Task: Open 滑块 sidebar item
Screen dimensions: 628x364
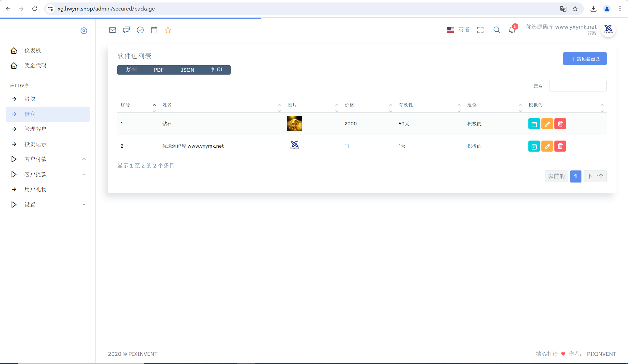Action: point(48,99)
